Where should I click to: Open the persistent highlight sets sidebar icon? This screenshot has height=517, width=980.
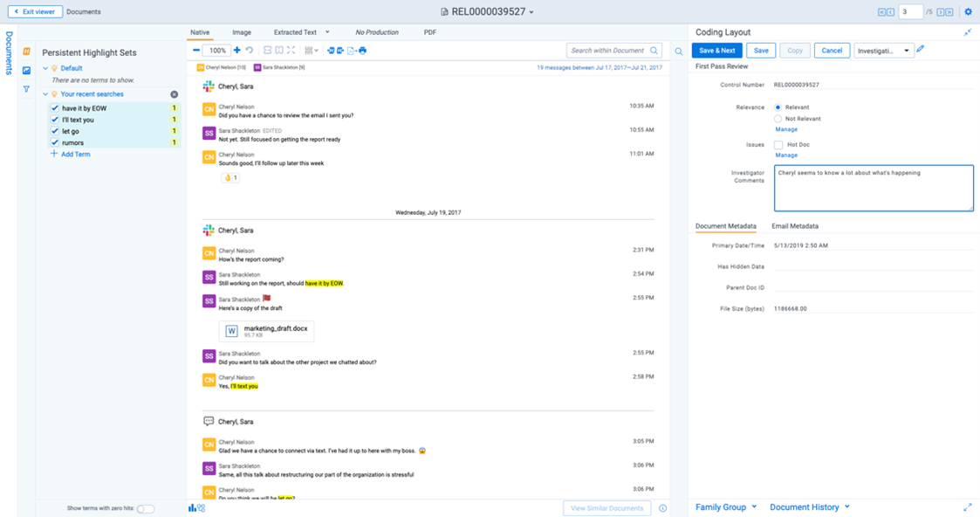pos(27,52)
